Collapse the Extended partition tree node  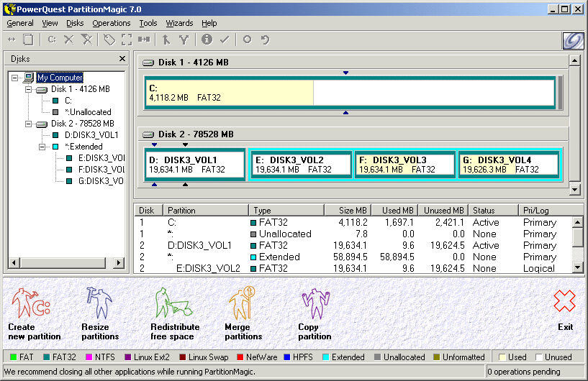[x=42, y=147]
